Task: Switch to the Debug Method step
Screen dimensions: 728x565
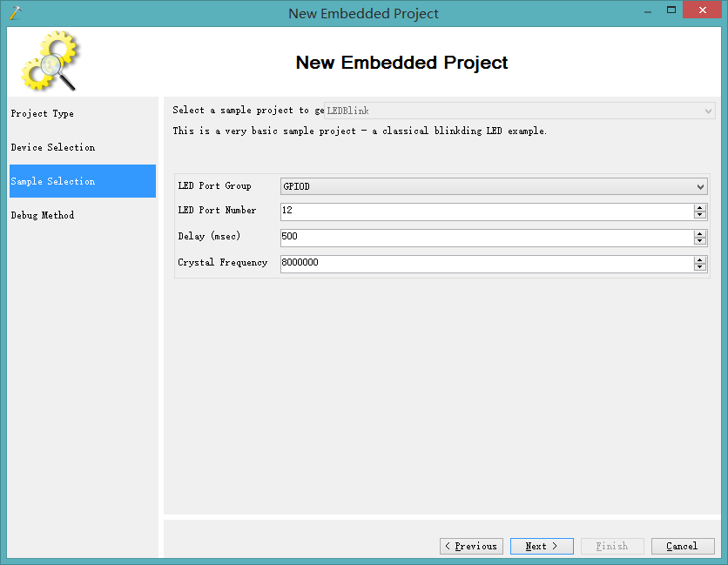Action: tap(42, 215)
